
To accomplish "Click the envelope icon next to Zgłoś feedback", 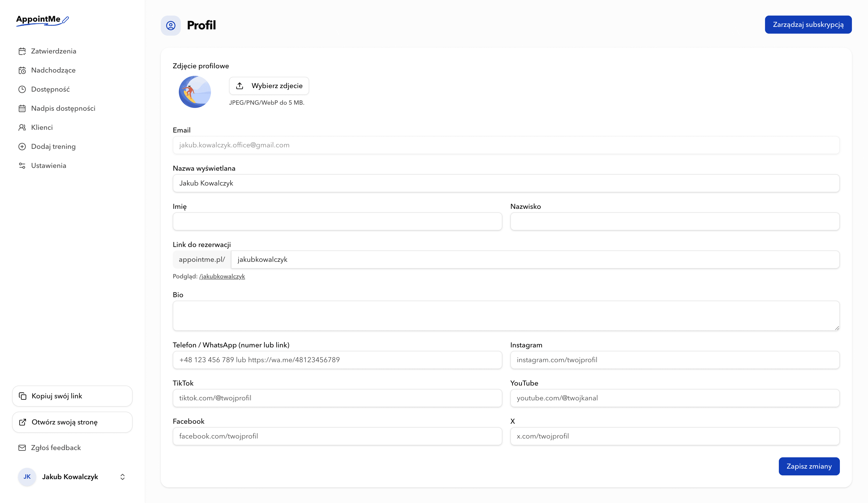I will point(22,448).
